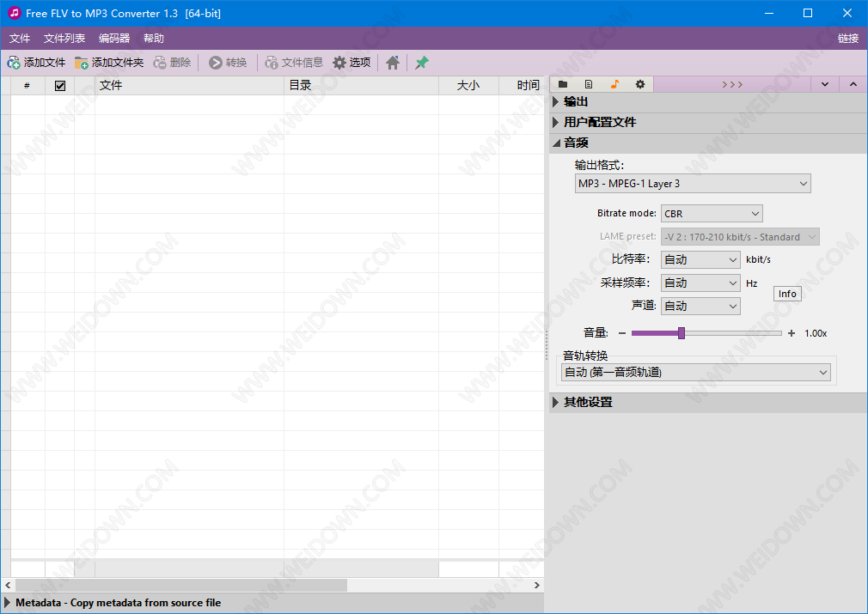868x614 pixels.
Task: Switch to the orange music note tab
Action: tap(614, 84)
